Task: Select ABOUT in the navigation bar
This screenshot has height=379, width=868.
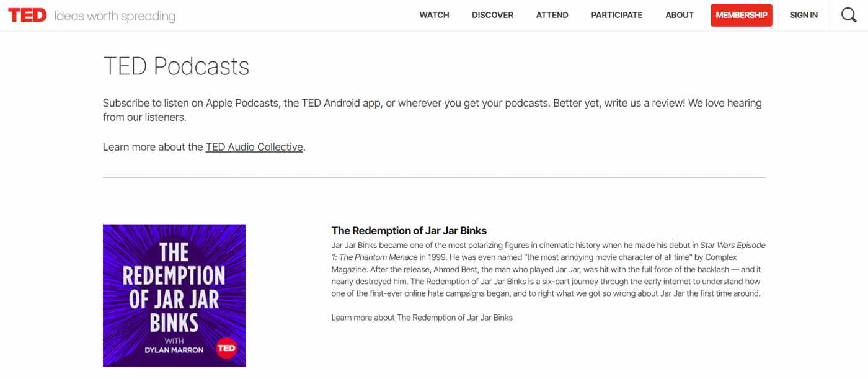Action: (679, 15)
